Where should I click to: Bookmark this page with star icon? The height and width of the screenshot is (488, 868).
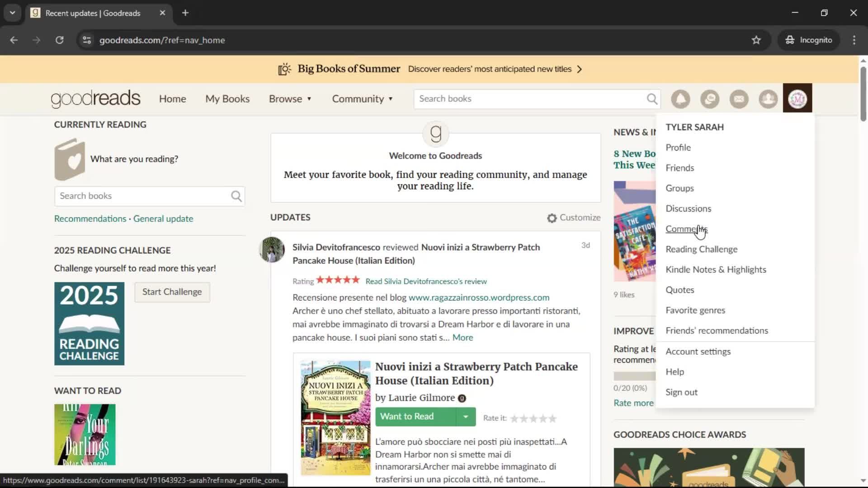[756, 40]
